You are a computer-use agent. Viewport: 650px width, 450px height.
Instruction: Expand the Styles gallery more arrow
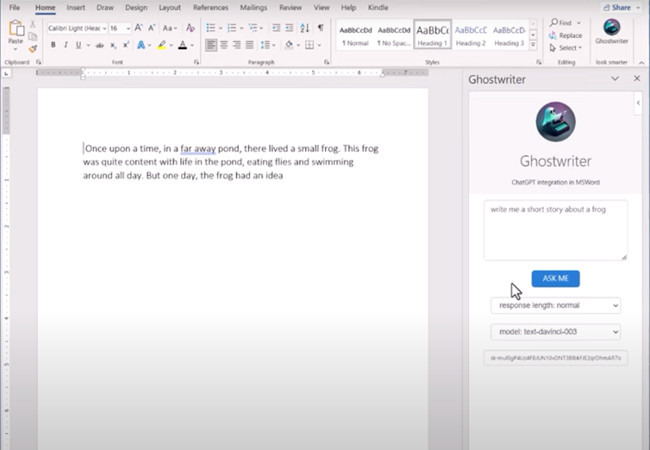point(533,44)
